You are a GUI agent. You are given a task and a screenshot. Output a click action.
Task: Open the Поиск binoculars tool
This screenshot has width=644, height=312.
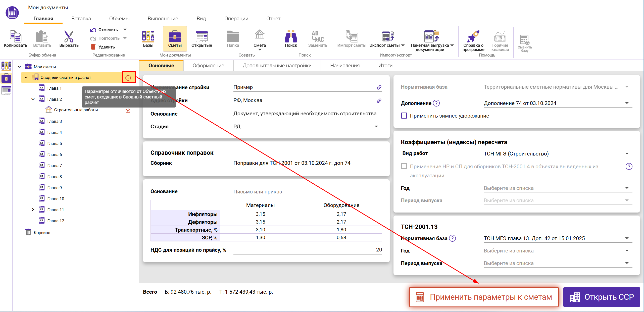tap(291, 37)
